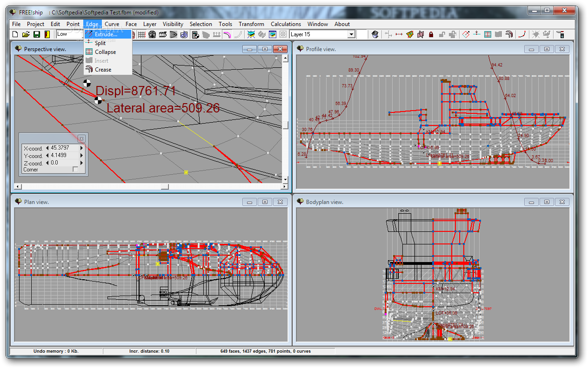Tick the Corner checkbox
Viewport: 588px width, 368px height.
coord(75,170)
